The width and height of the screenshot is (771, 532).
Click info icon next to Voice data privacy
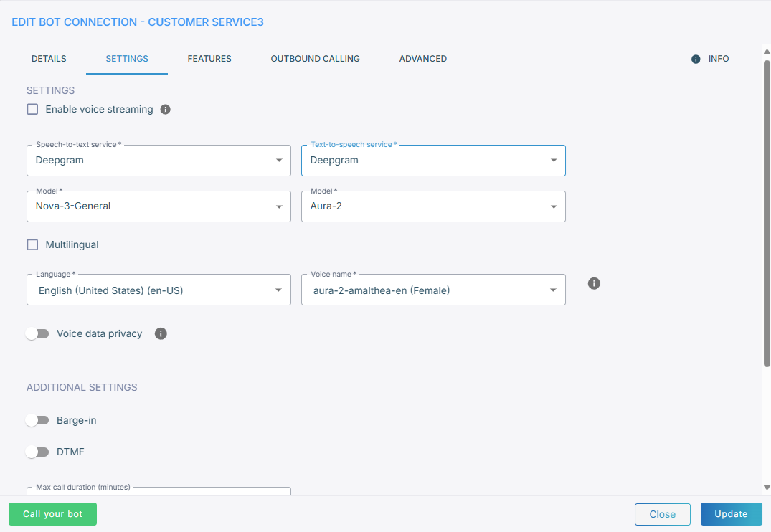tap(161, 333)
